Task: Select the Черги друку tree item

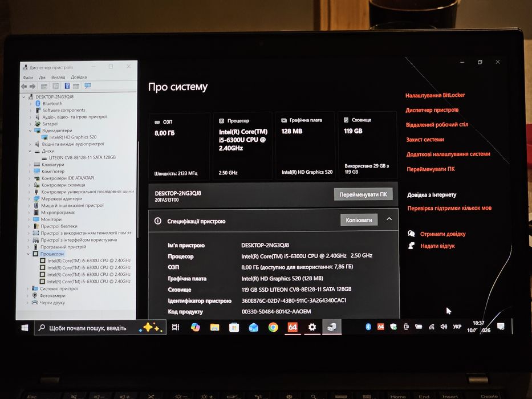Action: tap(52, 303)
